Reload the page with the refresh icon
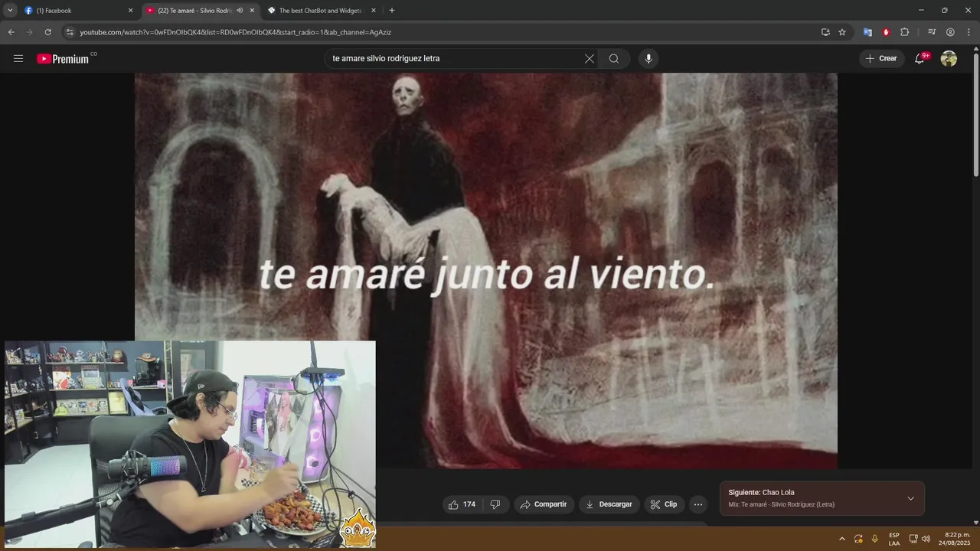Viewport: 980px width, 551px height. [47, 32]
